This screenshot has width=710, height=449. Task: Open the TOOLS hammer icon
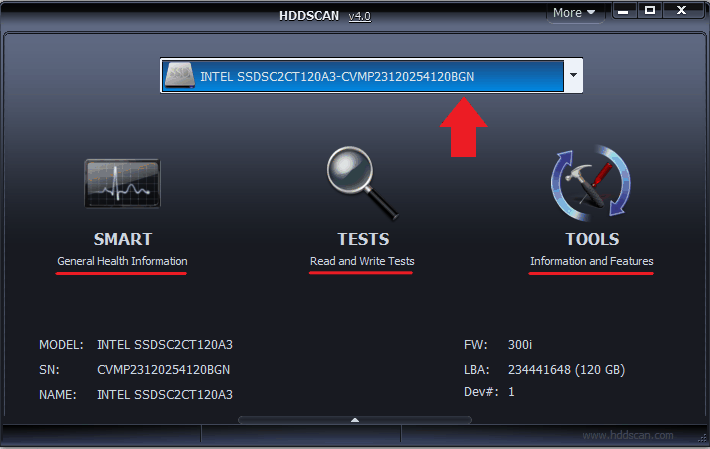coord(590,183)
